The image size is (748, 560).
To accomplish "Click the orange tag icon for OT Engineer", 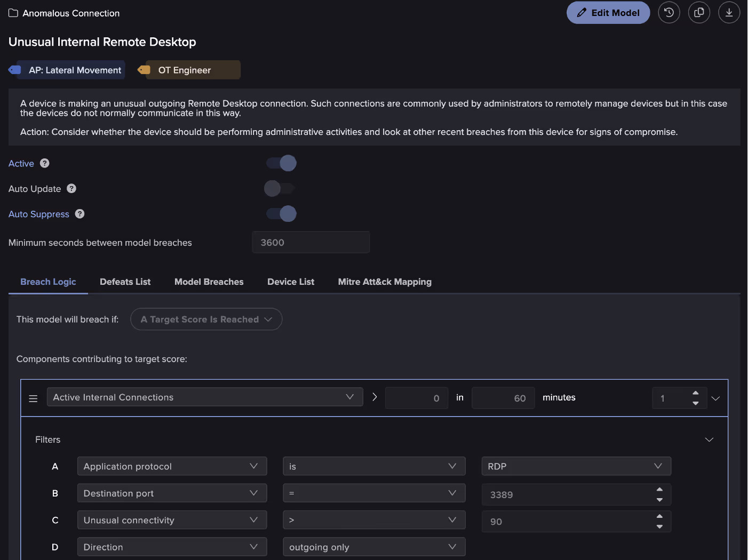I will coord(144,70).
